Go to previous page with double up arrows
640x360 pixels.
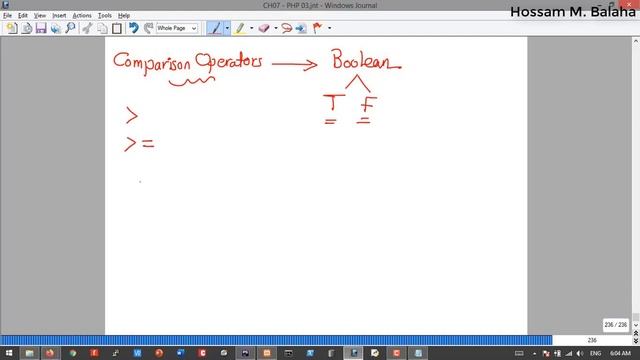click(636, 333)
